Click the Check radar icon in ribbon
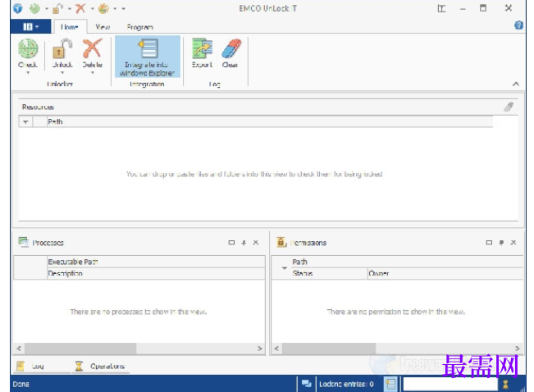The height and width of the screenshot is (392, 534). [x=28, y=48]
